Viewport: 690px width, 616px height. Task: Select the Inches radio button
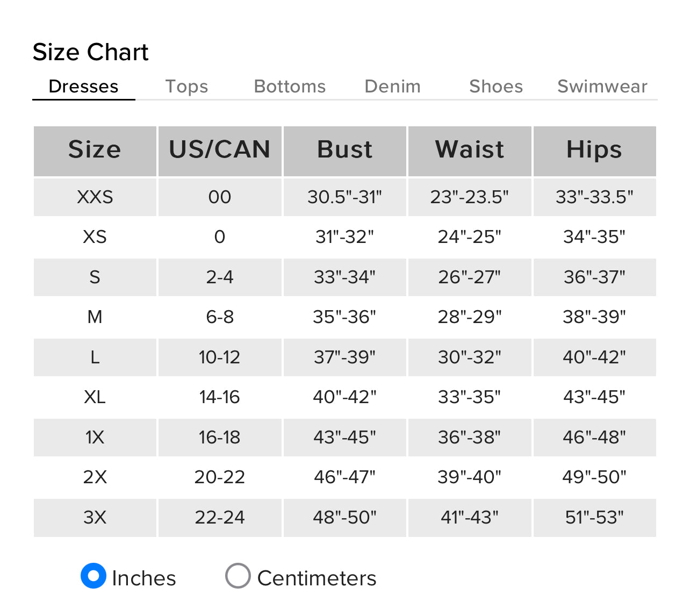[x=94, y=576]
